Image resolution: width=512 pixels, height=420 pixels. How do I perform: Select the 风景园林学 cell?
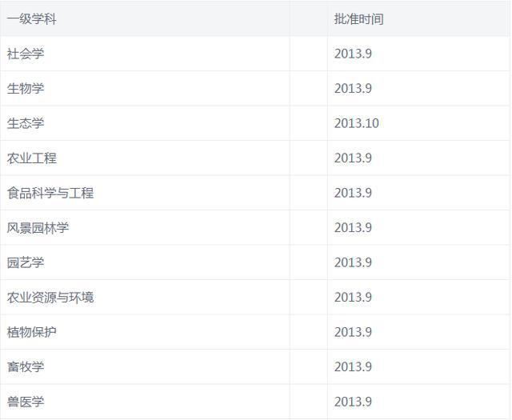(x=38, y=227)
